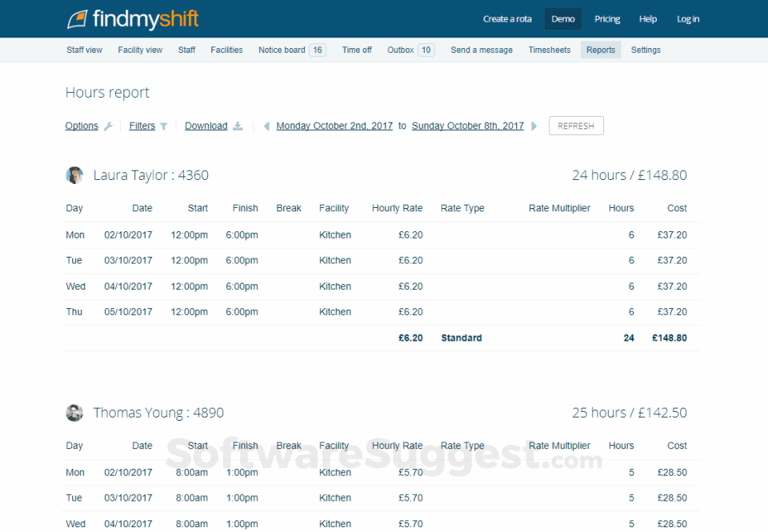
Task: Go to the previous week with the left chevron
Action: [x=265, y=126]
